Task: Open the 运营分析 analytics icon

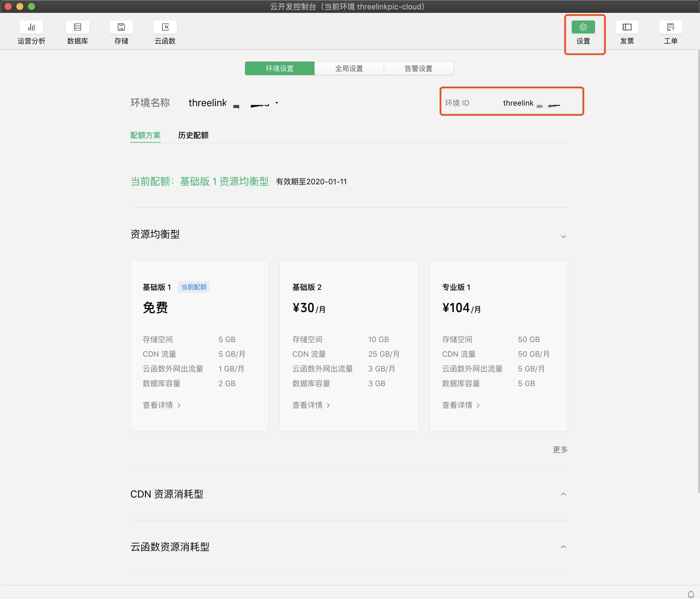Action: (x=32, y=27)
